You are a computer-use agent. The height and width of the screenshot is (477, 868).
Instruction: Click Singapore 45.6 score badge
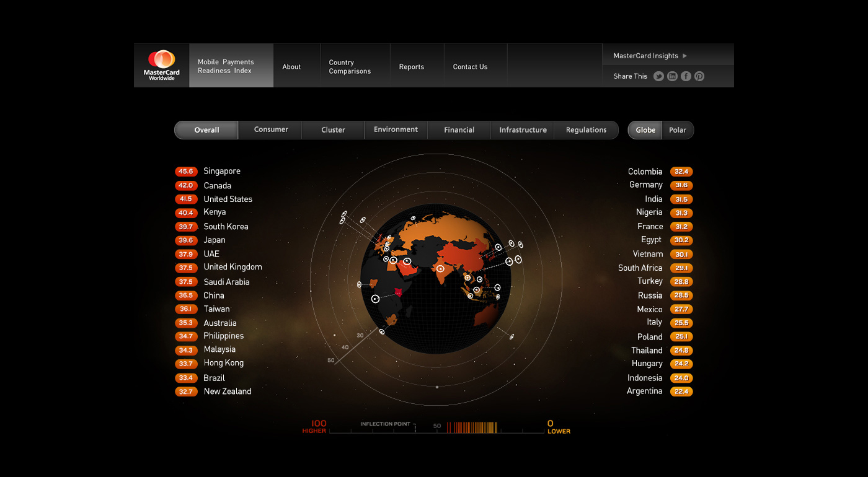(186, 172)
